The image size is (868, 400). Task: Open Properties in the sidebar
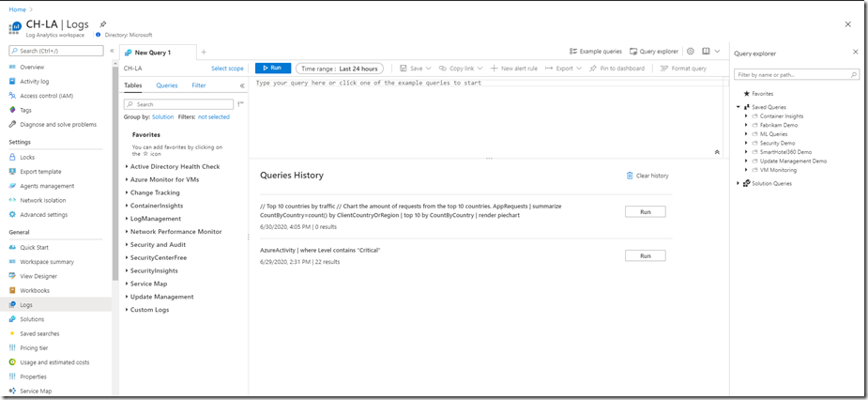click(x=33, y=377)
